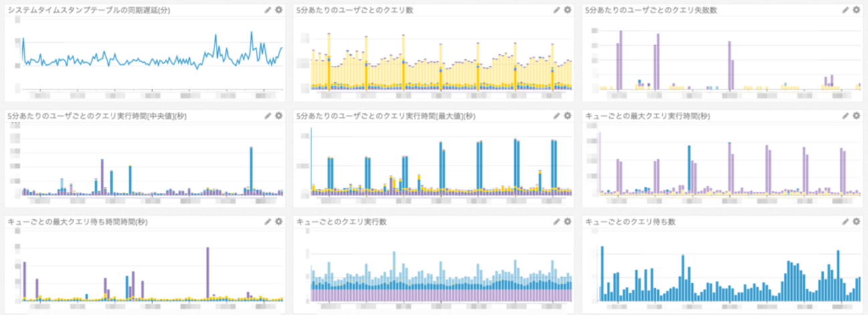Click pencil icon on クエリ実行時間[中央値](秒) panel
868x315 pixels.
(x=267, y=115)
